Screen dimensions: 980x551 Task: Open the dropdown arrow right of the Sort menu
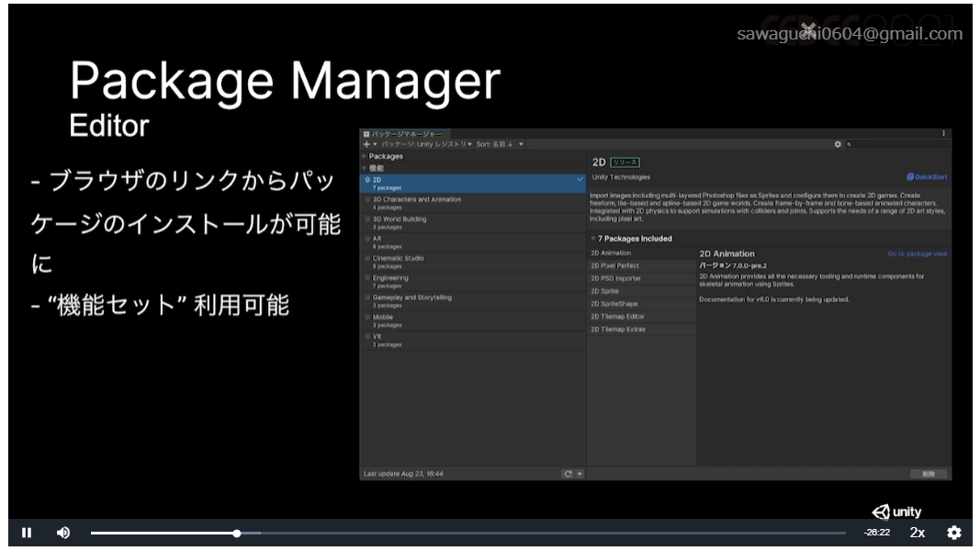pyautogui.click(x=521, y=144)
